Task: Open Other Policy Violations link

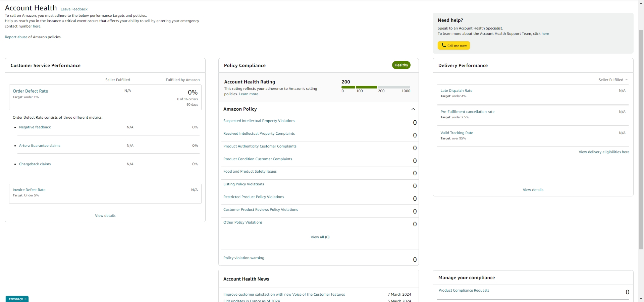Action: pyautogui.click(x=243, y=222)
